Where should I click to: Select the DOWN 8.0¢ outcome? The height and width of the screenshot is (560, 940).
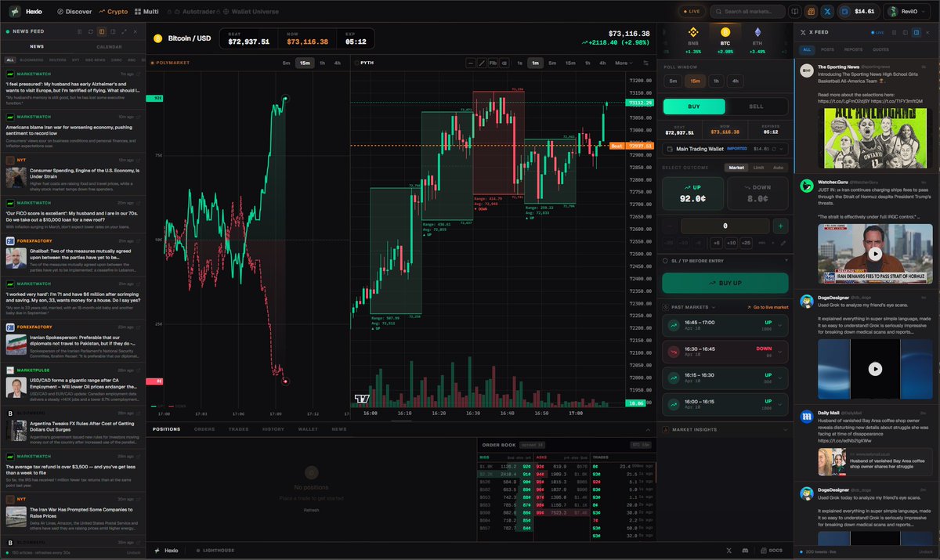757,193
